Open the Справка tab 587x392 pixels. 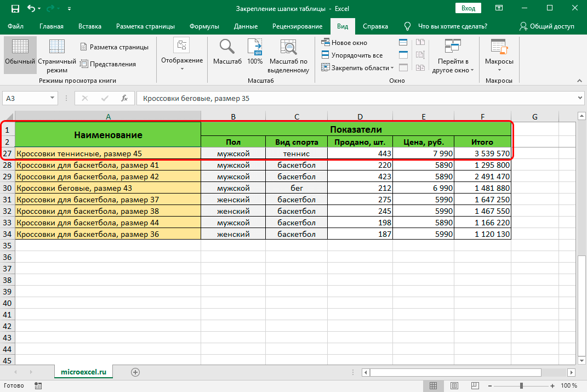(375, 26)
